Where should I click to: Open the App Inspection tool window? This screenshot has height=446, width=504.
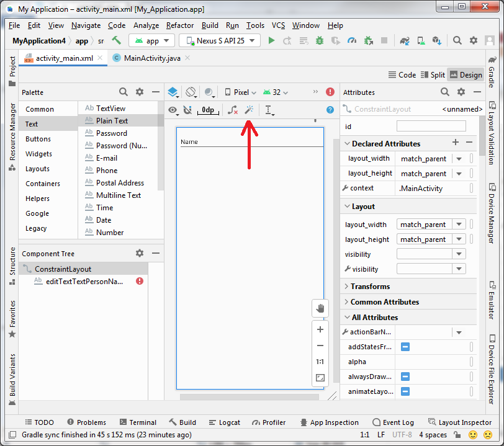330,422
